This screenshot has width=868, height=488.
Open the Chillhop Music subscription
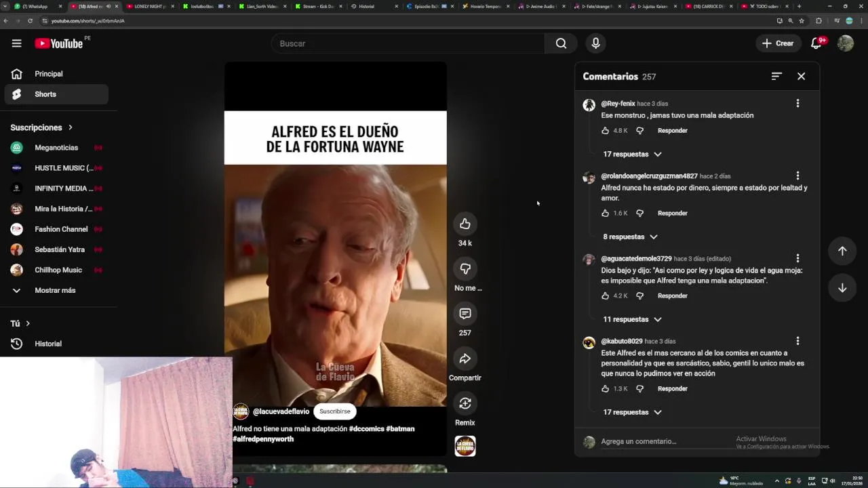click(x=56, y=270)
